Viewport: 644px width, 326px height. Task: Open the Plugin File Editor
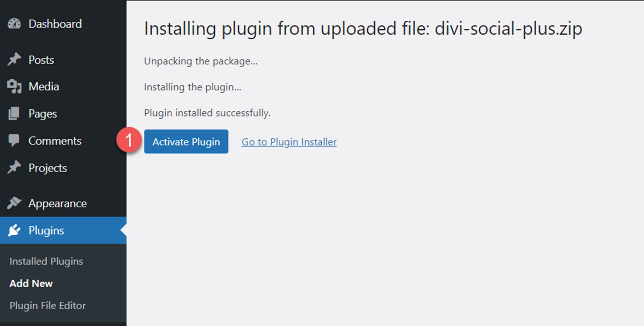[x=48, y=305]
